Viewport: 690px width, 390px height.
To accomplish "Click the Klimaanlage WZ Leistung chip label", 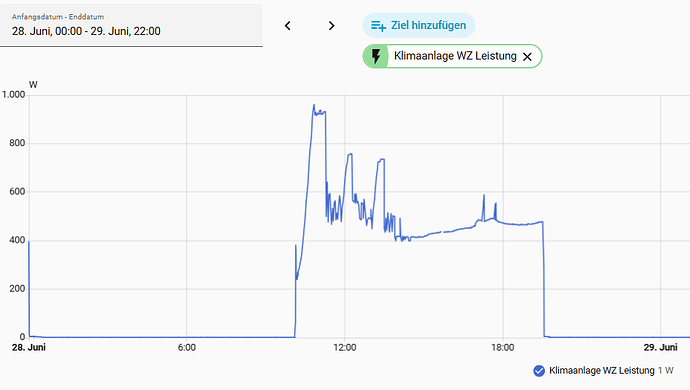I will point(455,56).
